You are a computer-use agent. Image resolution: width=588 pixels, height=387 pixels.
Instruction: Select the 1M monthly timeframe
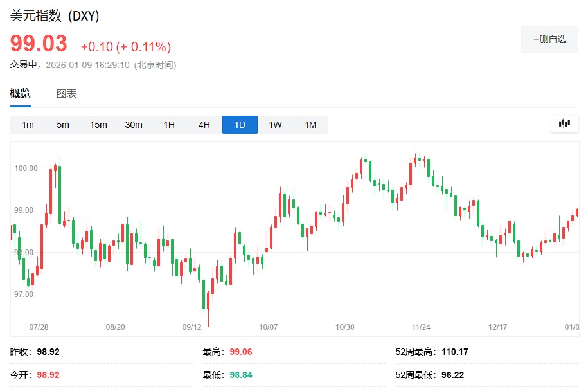tap(310, 125)
